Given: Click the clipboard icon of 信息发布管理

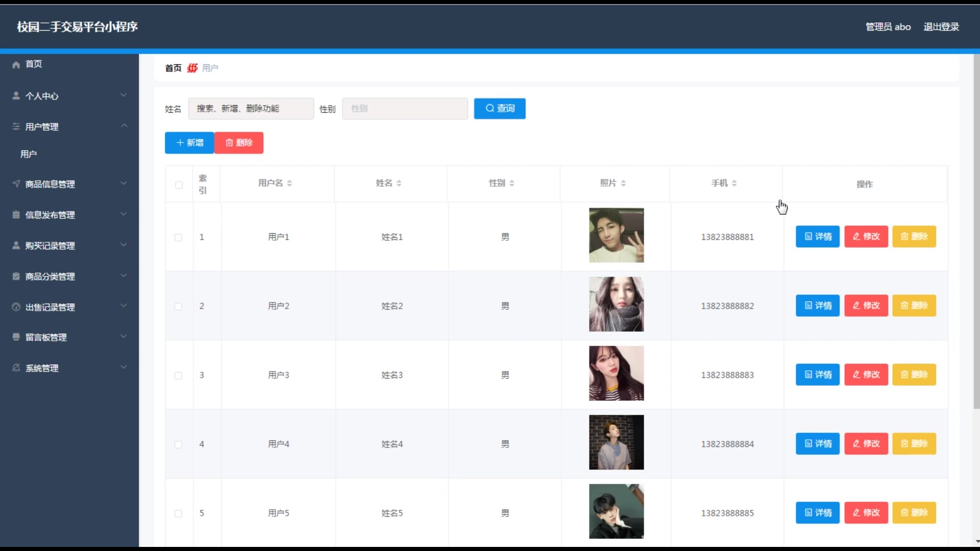Looking at the screenshot, I should click(16, 215).
